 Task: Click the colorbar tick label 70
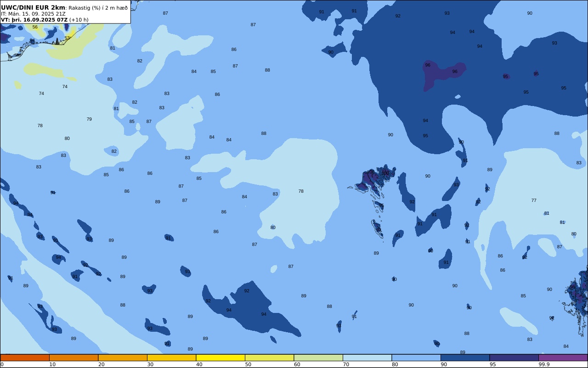[346, 364]
